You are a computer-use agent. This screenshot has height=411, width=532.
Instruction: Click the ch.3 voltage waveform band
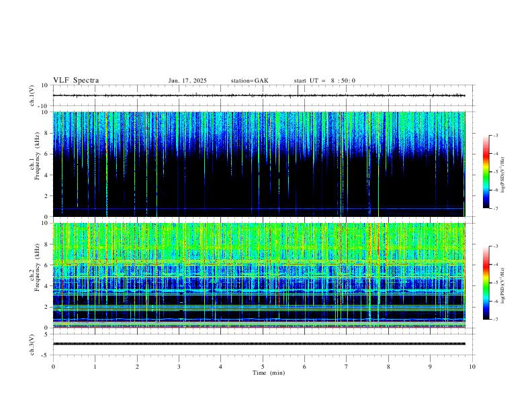[259, 344]
